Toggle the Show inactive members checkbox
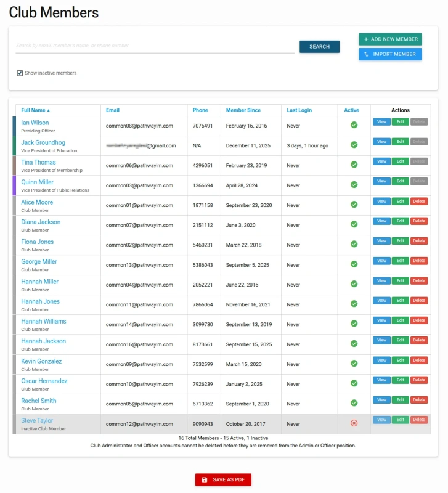 (x=20, y=73)
